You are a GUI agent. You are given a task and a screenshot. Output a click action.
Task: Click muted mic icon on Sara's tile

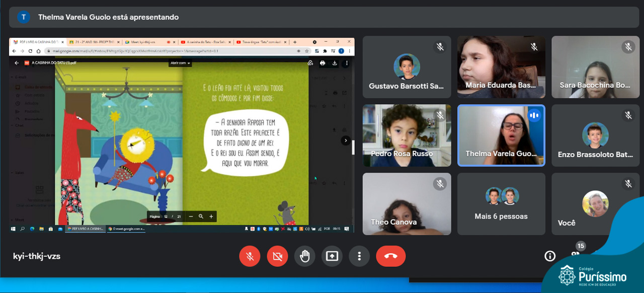coord(628,47)
